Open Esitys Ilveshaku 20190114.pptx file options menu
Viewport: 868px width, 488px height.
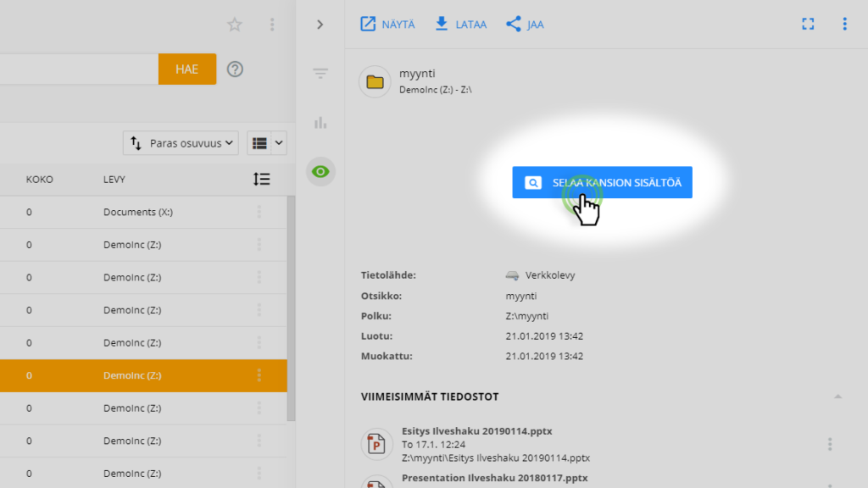pos(830,444)
